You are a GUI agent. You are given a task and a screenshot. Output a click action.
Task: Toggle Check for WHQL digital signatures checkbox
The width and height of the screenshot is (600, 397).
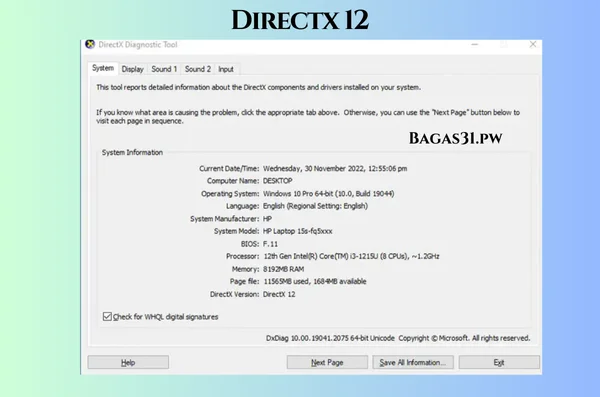click(x=107, y=317)
